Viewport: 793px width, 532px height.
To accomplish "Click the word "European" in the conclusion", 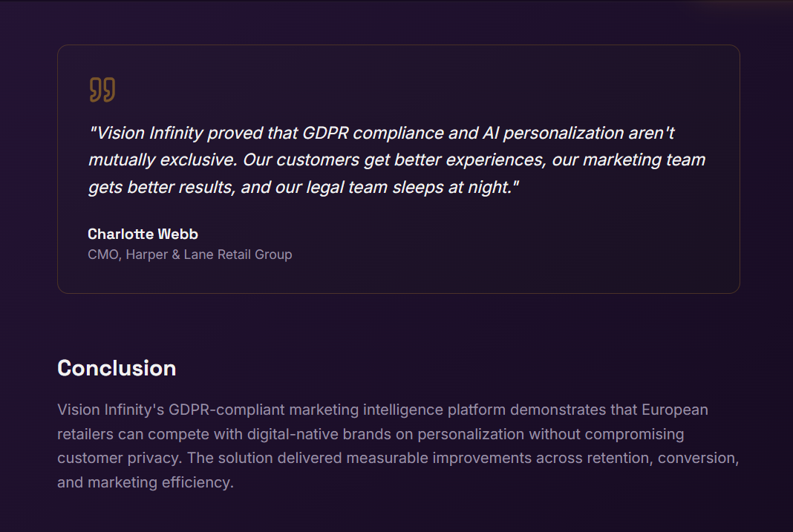I will (x=674, y=410).
